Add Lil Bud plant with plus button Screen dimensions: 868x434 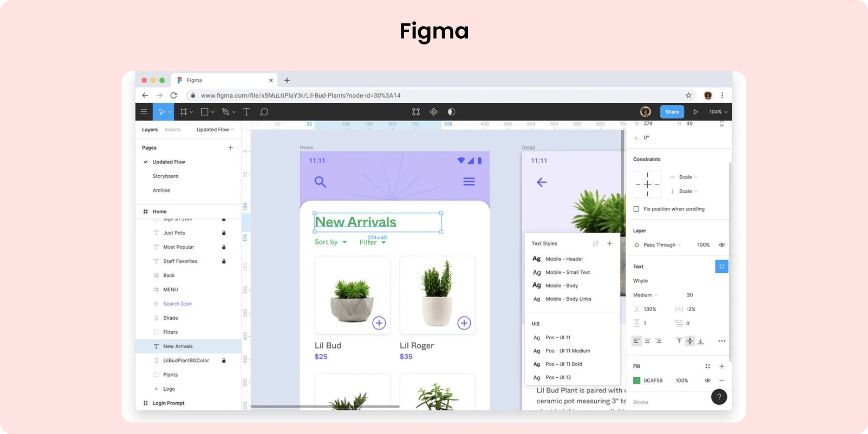[x=379, y=323]
